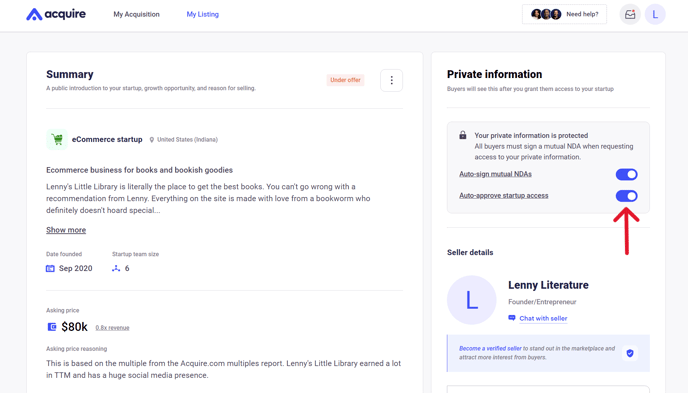Click the Need help? button
This screenshot has height=393, width=688.
[564, 14]
